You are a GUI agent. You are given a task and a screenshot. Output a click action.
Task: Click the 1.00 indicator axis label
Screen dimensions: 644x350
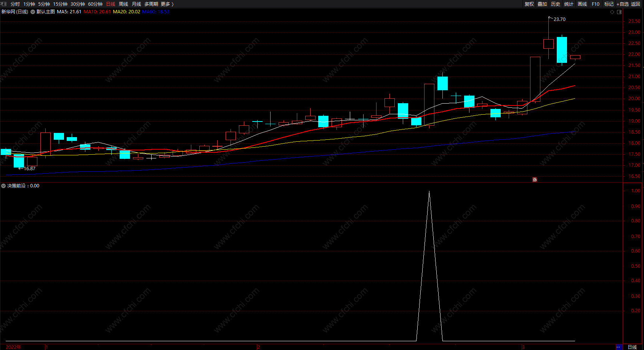(636, 191)
